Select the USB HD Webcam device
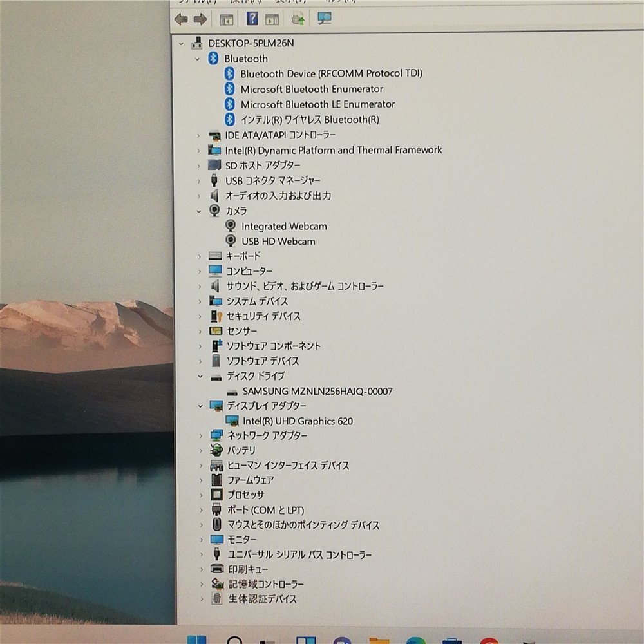Screen dimensions: 644x644 278,241
